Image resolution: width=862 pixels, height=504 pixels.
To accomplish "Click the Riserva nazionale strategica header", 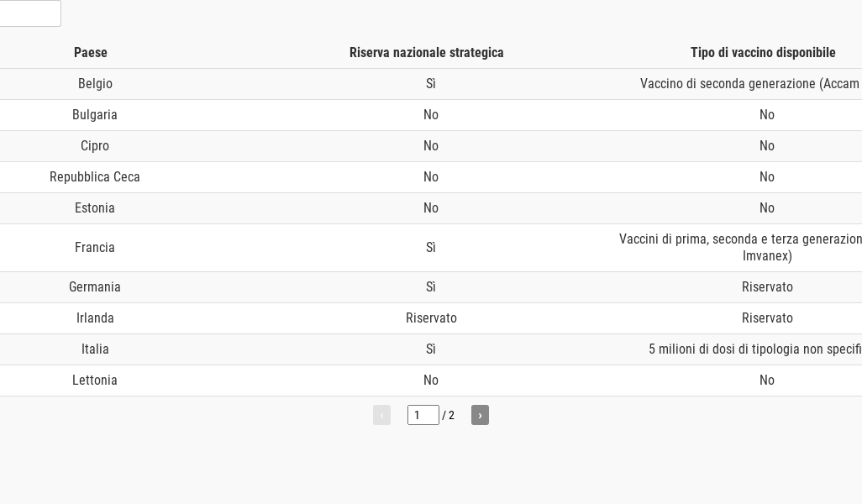I will coord(426,52).
